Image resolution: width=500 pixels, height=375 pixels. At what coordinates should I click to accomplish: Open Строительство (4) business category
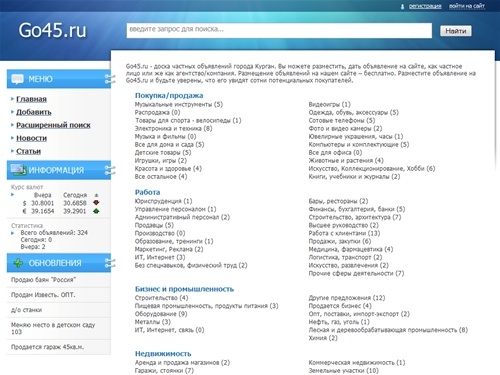point(161,298)
